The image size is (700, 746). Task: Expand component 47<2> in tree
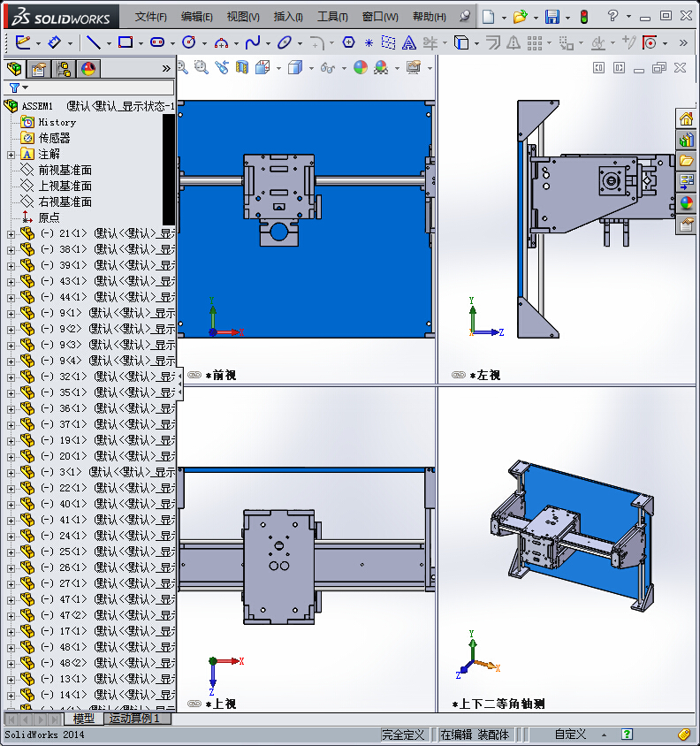[x=11, y=616]
